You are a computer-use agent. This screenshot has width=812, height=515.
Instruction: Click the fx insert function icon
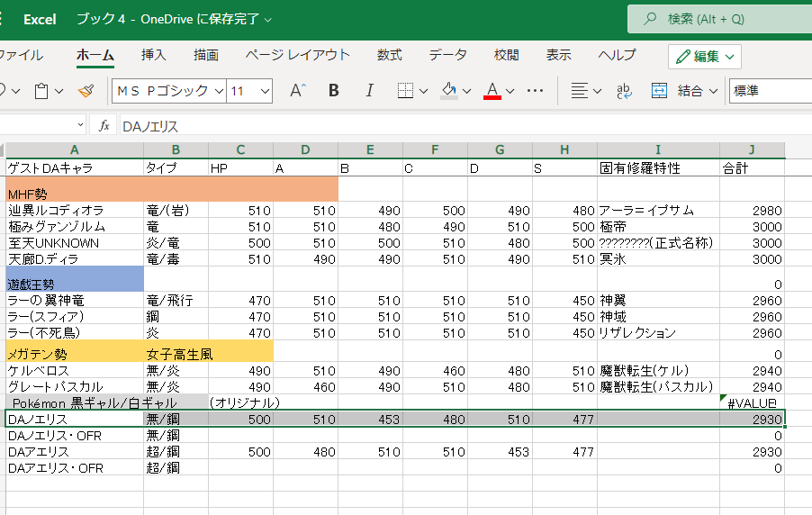(x=104, y=125)
